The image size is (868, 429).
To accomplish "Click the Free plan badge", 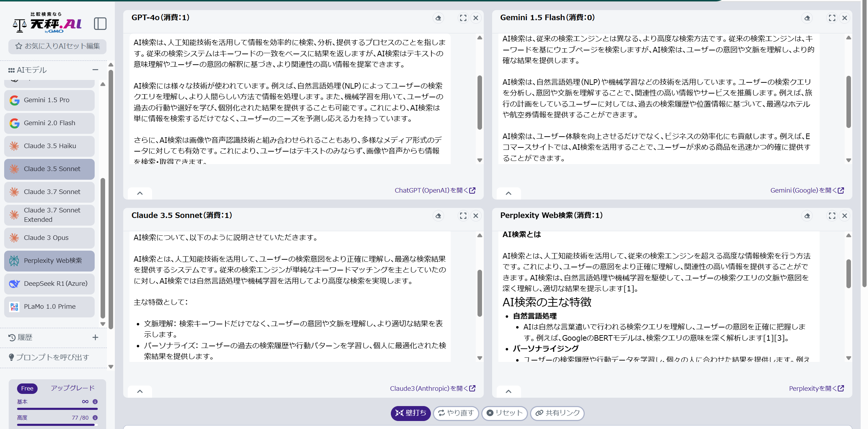I will click(x=27, y=388).
